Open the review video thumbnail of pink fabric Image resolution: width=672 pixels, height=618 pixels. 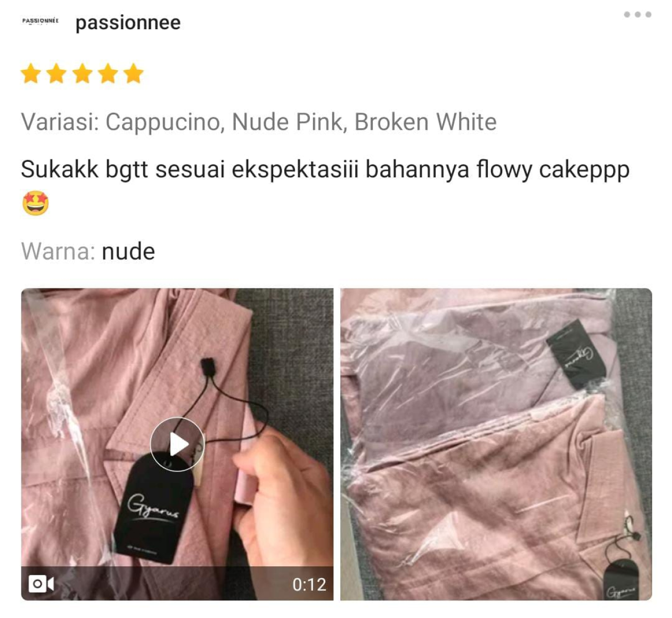pos(177,444)
